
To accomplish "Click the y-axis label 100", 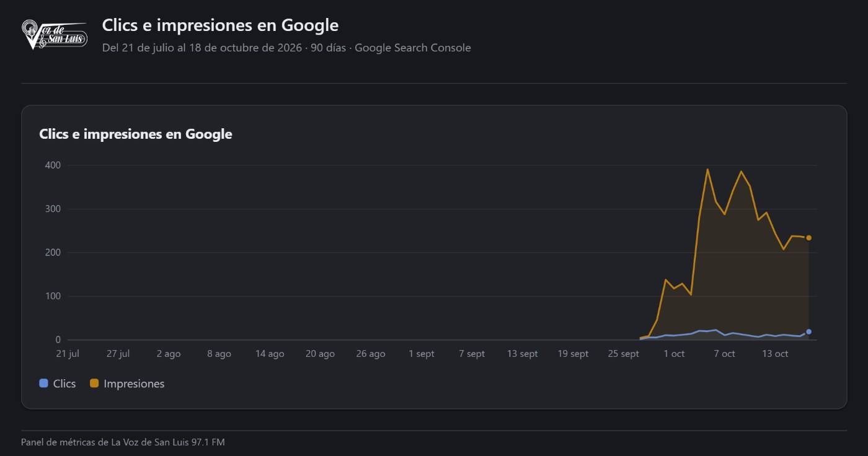I will point(53,296).
